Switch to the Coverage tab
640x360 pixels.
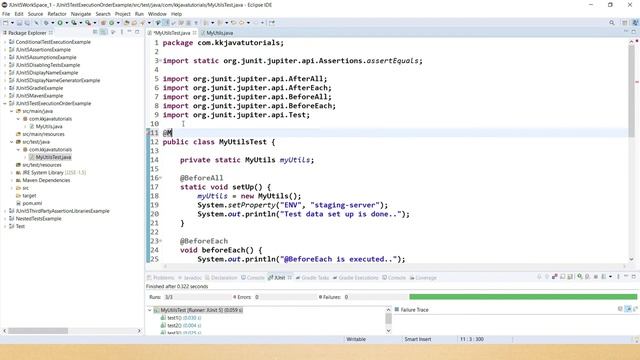(423, 278)
